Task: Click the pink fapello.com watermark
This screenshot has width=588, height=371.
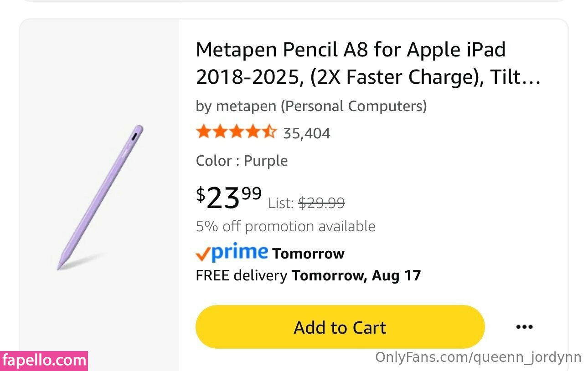Action: click(x=44, y=361)
